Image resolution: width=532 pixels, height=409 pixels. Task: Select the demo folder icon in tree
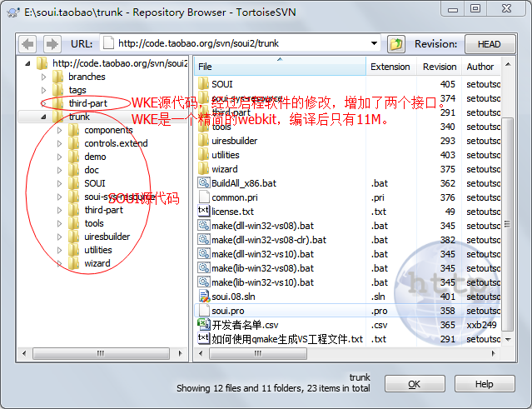(74, 157)
